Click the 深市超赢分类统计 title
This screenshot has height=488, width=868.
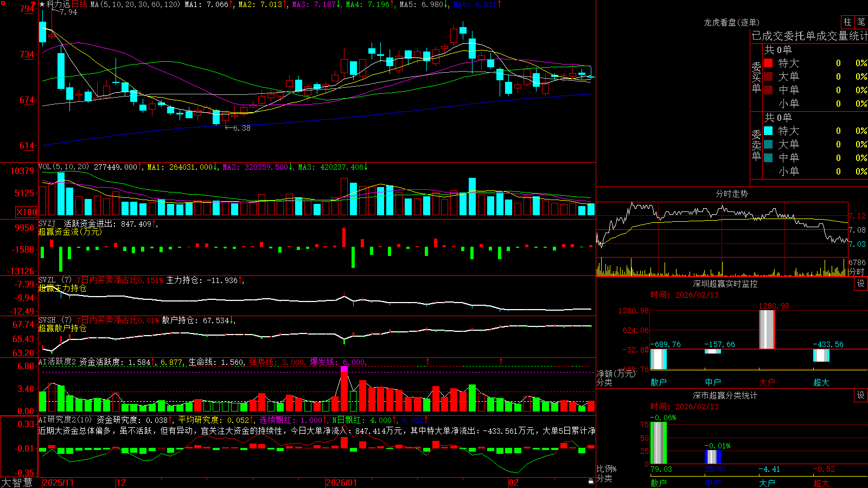(x=725, y=395)
